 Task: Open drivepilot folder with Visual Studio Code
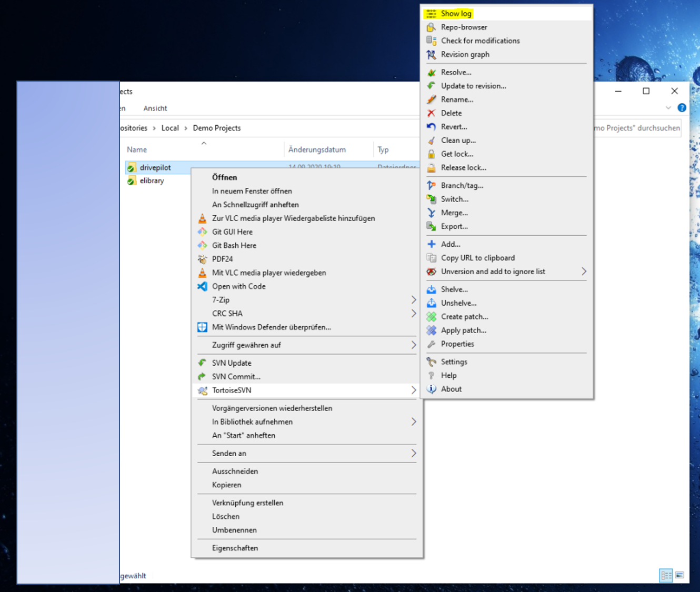[238, 286]
